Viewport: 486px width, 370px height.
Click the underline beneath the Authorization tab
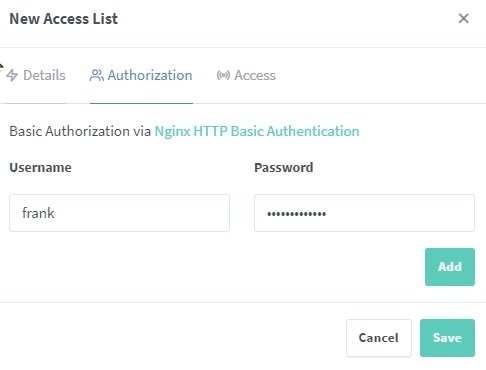pyautogui.click(x=141, y=103)
